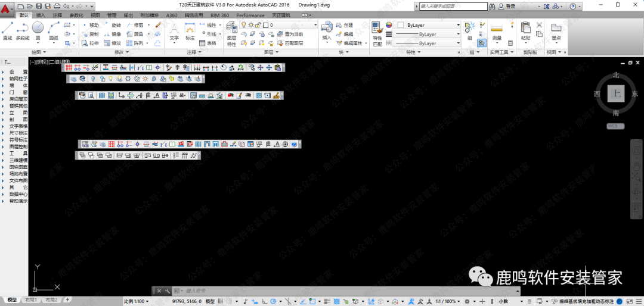Image resolution: width=644 pixels, height=306 pixels.
Task: Click the 文字 text tool
Action: 174,32
